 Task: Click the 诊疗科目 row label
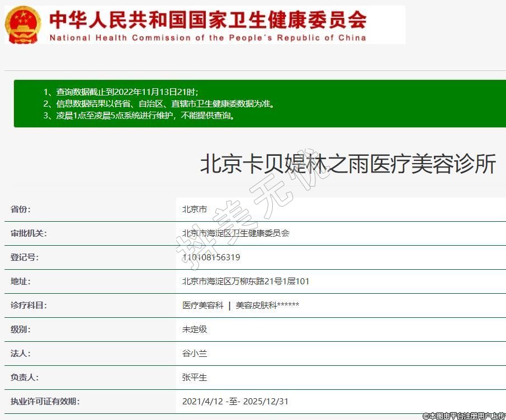pyautogui.click(x=29, y=306)
